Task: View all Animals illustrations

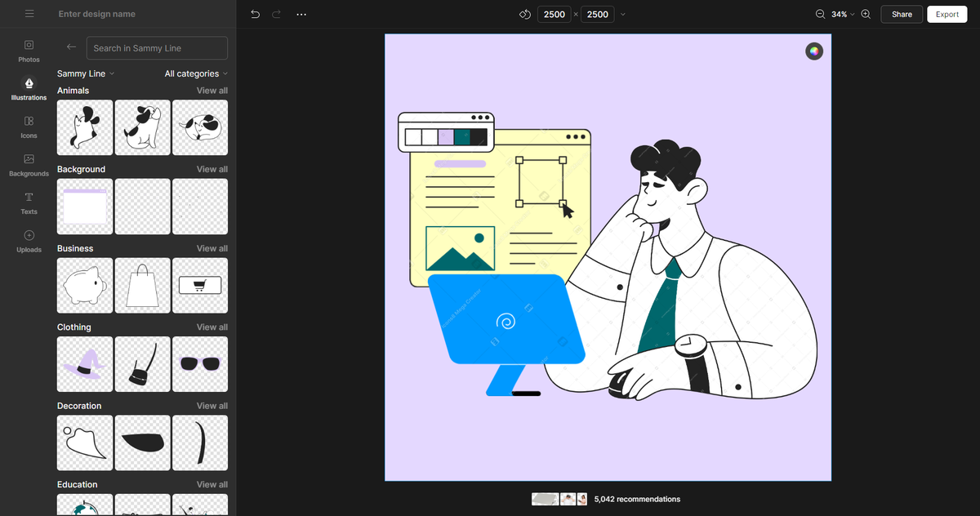Action: tap(212, 91)
